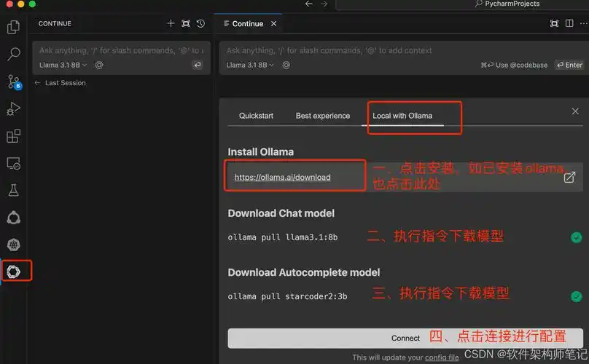Switch to the Quickstart tab
Image resolution: width=589 pixels, height=364 pixels.
pyautogui.click(x=256, y=116)
